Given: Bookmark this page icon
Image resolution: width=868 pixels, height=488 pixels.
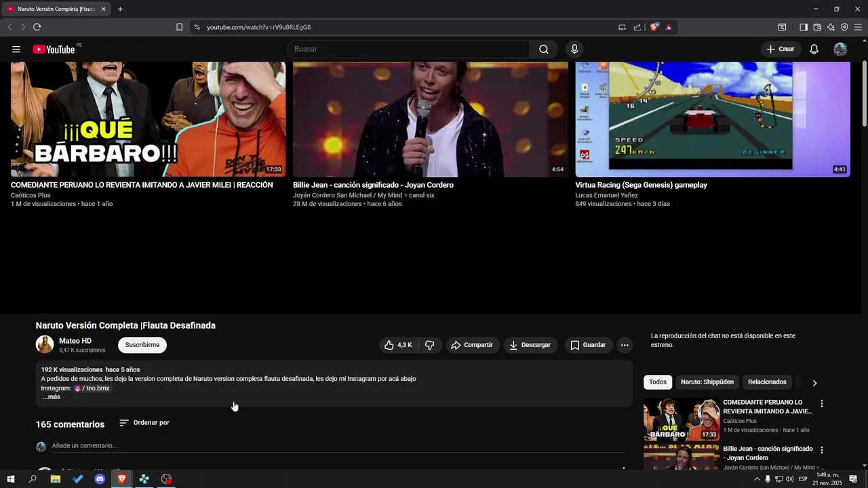Looking at the screenshot, I should coord(179,27).
